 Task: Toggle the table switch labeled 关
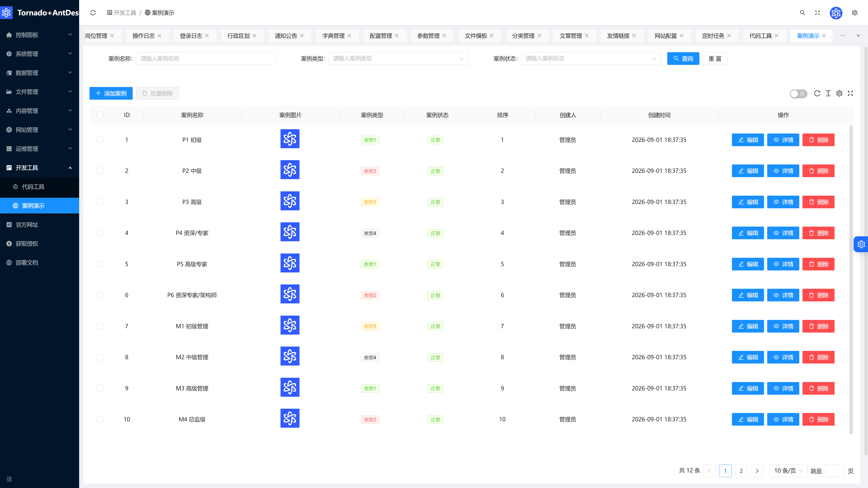coord(798,94)
